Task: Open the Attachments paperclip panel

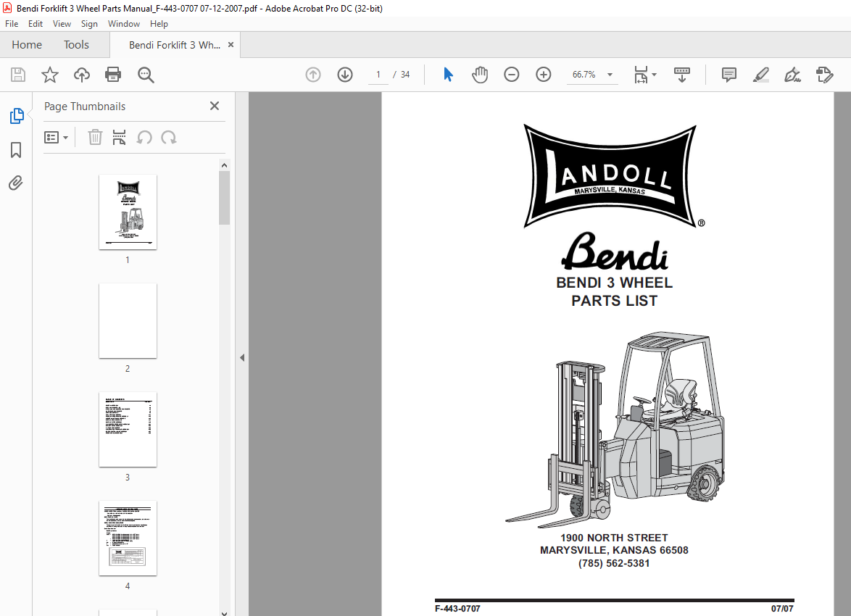Action: 16,183
